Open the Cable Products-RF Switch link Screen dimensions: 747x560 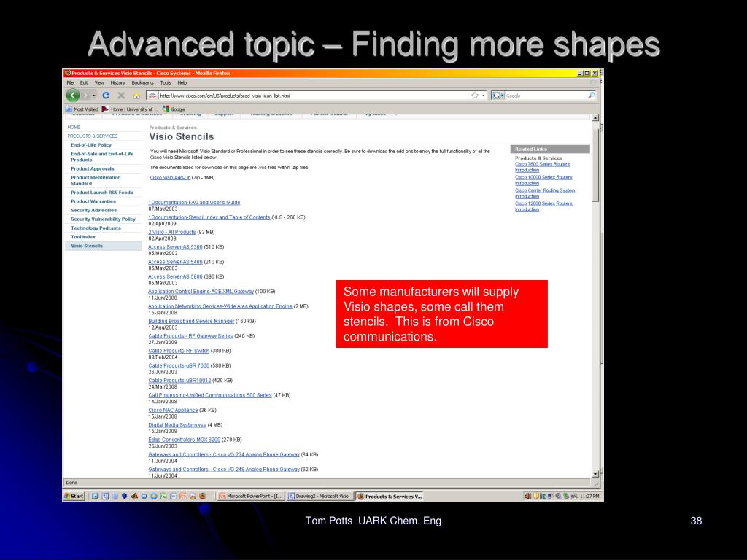(x=179, y=351)
